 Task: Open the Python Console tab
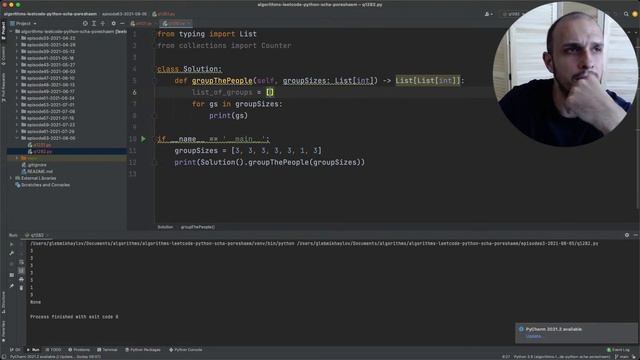tap(186, 350)
